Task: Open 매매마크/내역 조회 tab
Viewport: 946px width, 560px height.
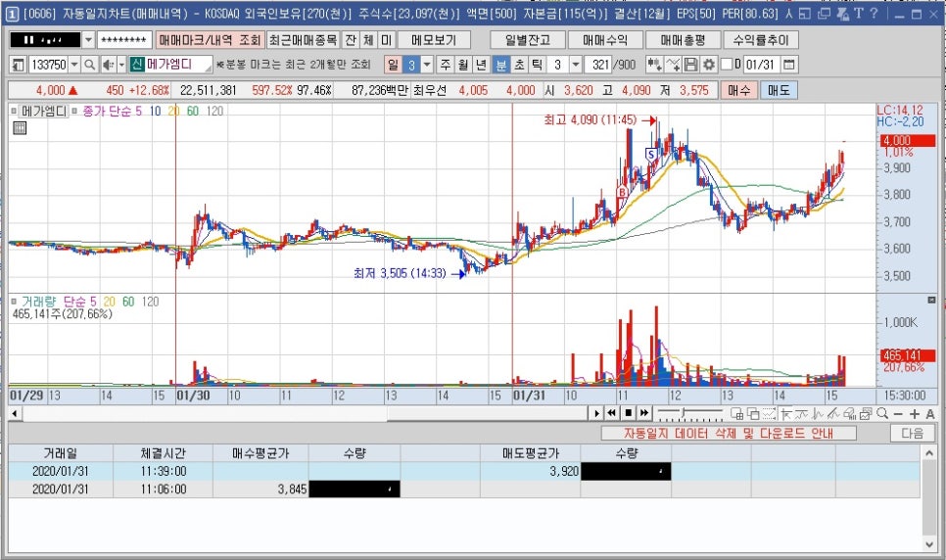Action: [x=210, y=40]
